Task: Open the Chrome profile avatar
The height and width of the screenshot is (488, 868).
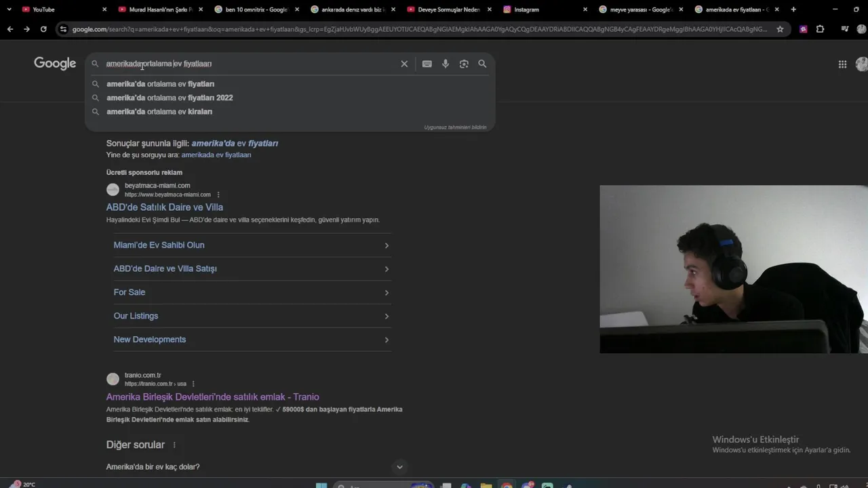Action: click(862, 29)
